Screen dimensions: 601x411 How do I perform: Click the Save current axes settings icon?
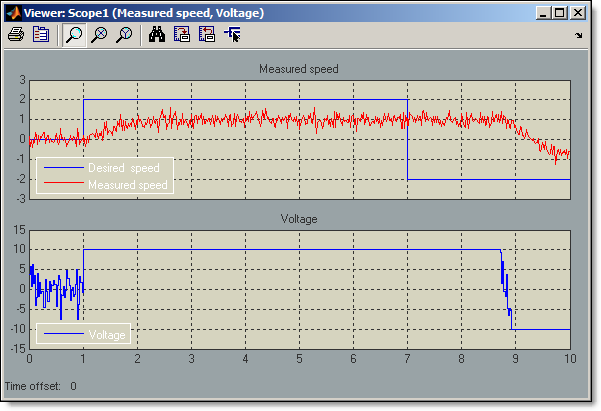[182, 34]
